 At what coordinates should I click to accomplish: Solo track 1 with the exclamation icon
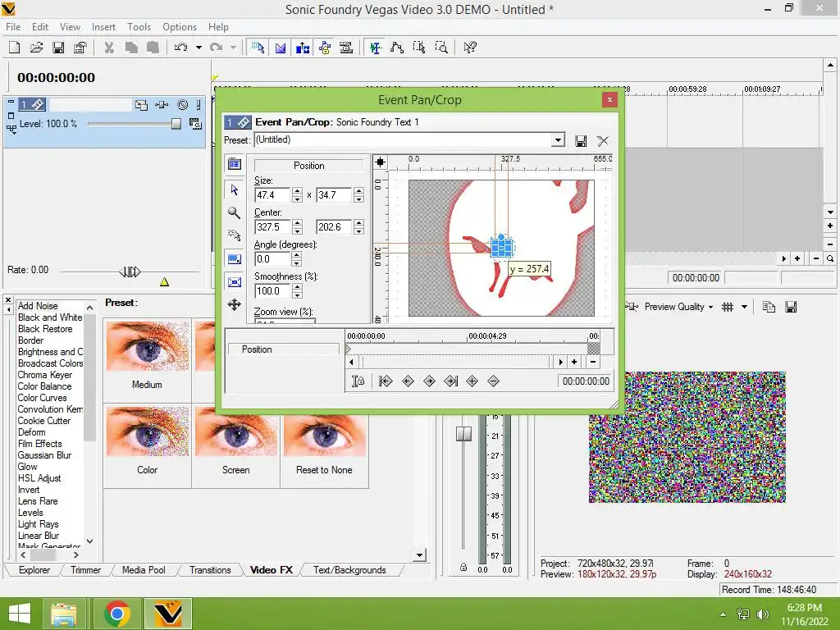[199, 105]
